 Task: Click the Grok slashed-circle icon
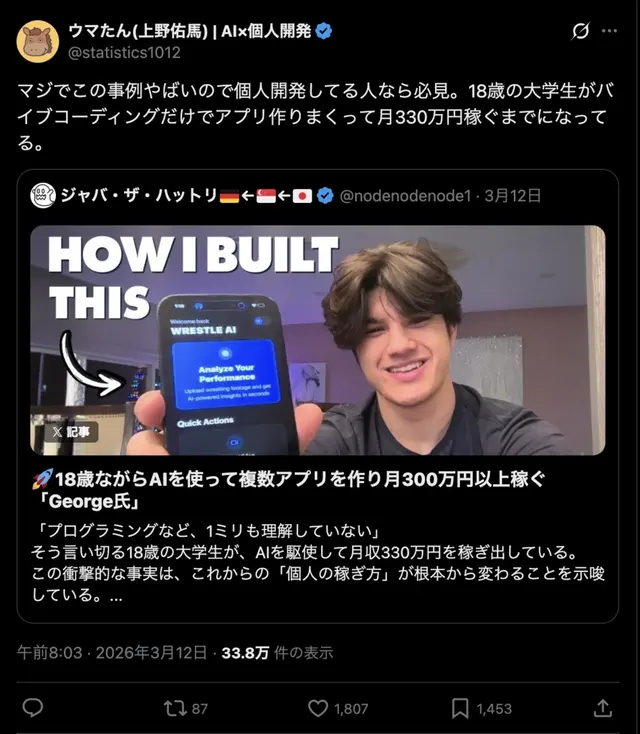tap(581, 31)
